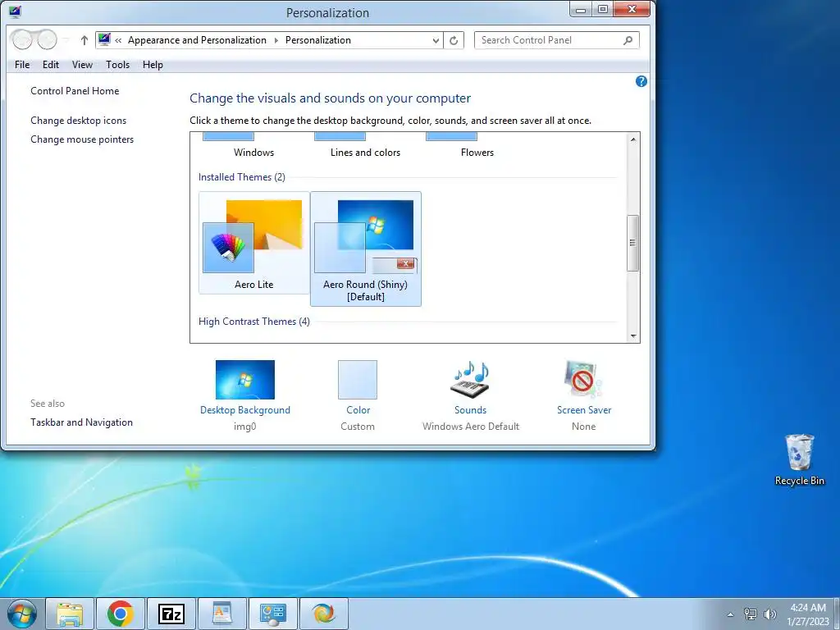Click Change desktop icons link
The width and height of the screenshot is (840, 630).
(x=78, y=121)
